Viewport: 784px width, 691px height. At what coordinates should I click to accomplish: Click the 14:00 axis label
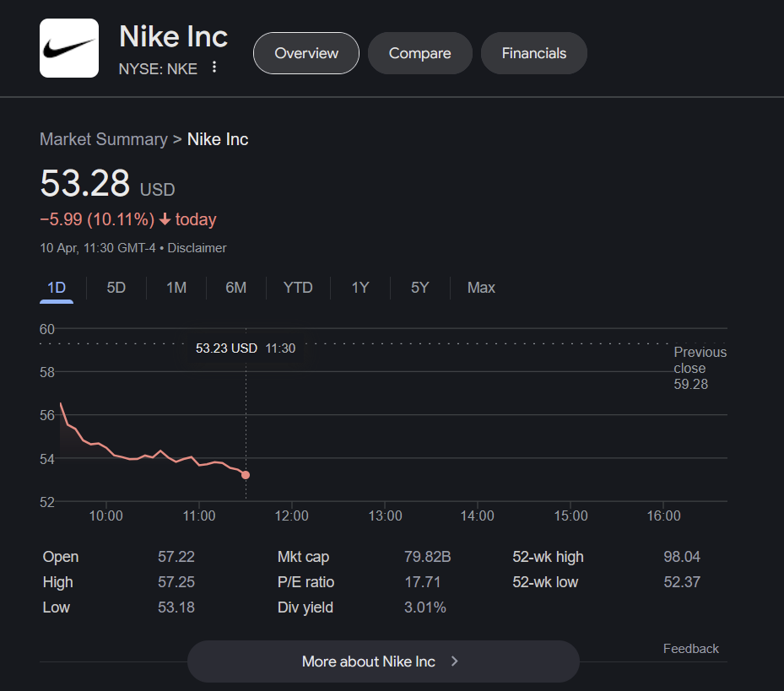(477, 516)
